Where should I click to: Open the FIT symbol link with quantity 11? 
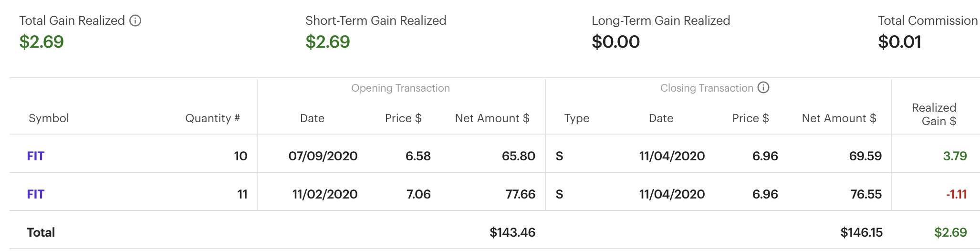point(36,194)
